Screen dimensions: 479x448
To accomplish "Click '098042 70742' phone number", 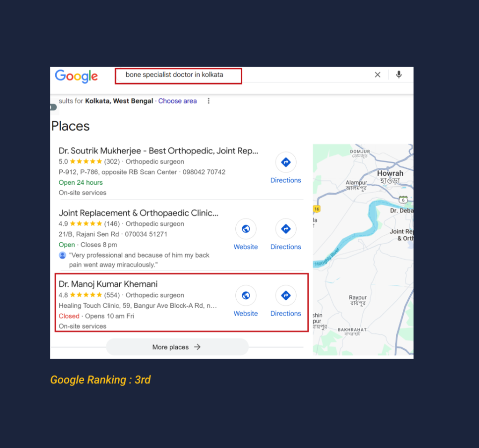I will [x=204, y=172].
